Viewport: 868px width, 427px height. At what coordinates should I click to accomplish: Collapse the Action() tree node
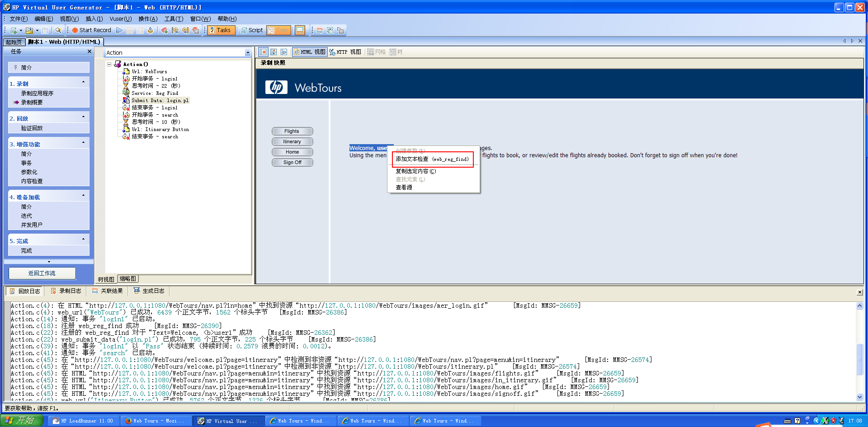click(x=109, y=64)
